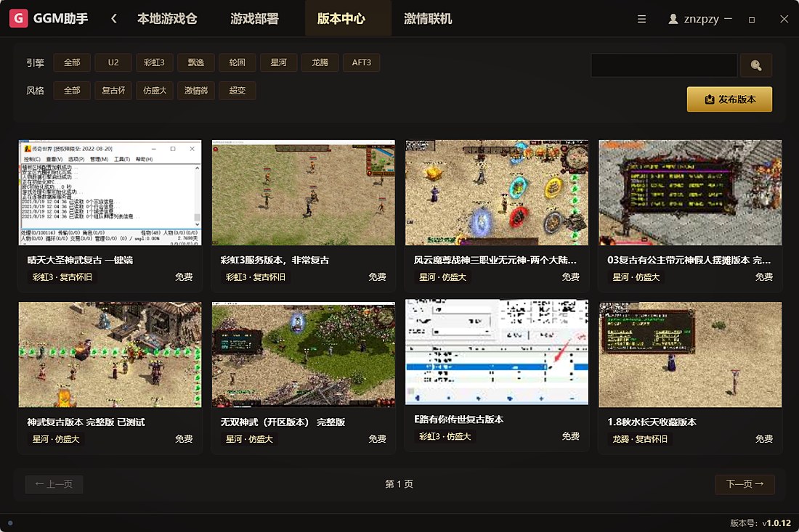
Task: Click the search text input field
Action: tap(664, 65)
